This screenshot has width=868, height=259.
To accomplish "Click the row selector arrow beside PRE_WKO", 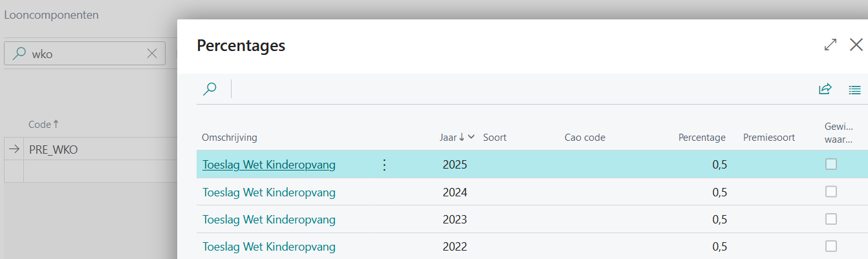I will pos(14,149).
